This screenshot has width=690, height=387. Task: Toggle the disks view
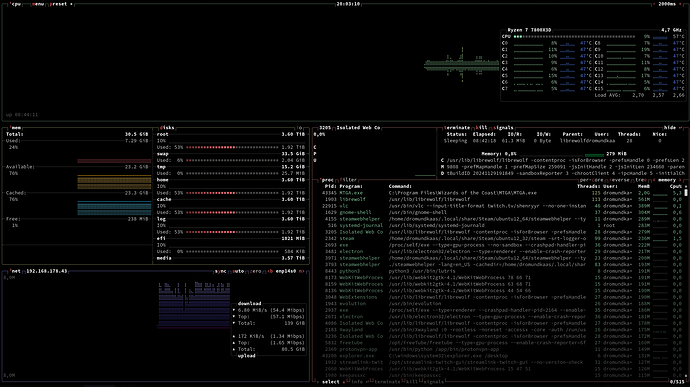167,128
